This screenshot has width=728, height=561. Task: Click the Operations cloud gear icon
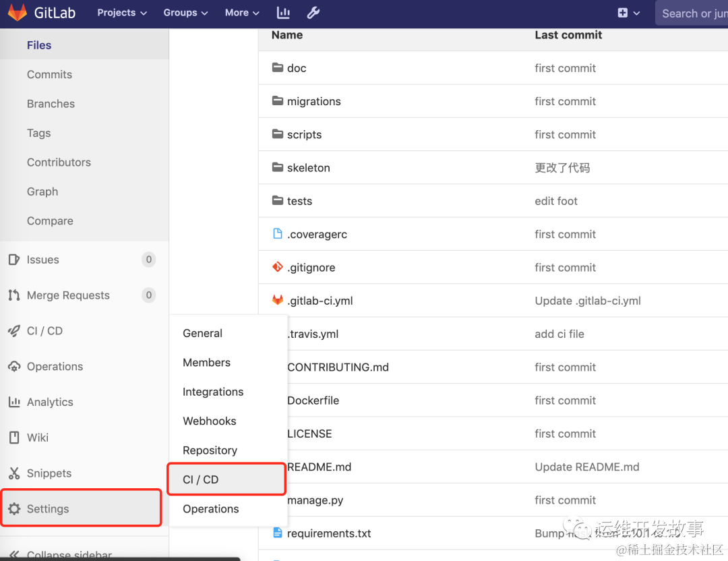(x=14, y=366)
